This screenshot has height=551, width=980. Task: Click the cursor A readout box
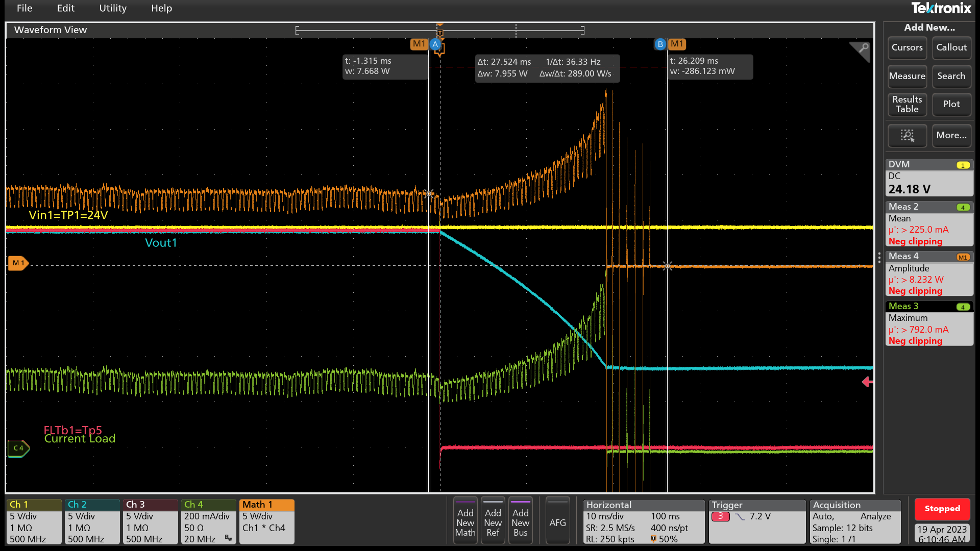click(x=385, y=66)
